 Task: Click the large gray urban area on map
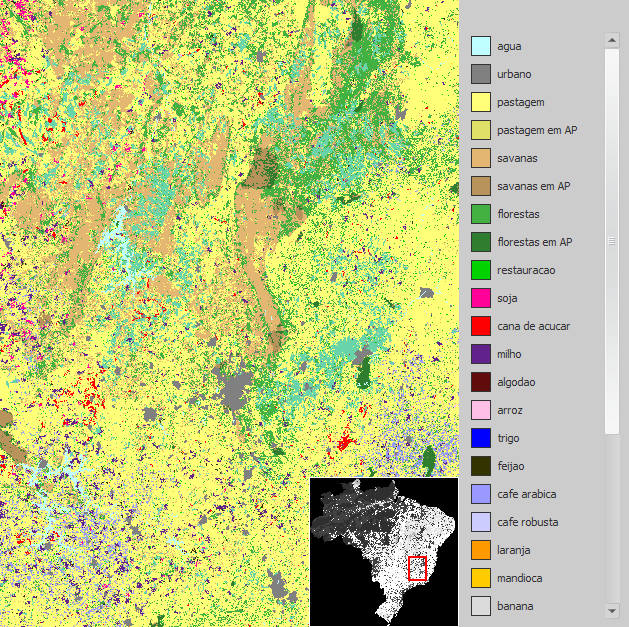click(236, 390)
